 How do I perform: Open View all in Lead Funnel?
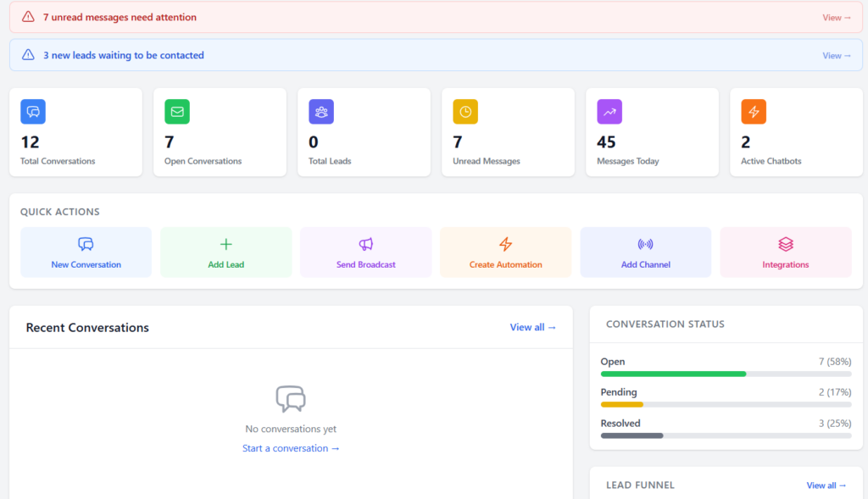pyautogui.click(x=826, y=485)
